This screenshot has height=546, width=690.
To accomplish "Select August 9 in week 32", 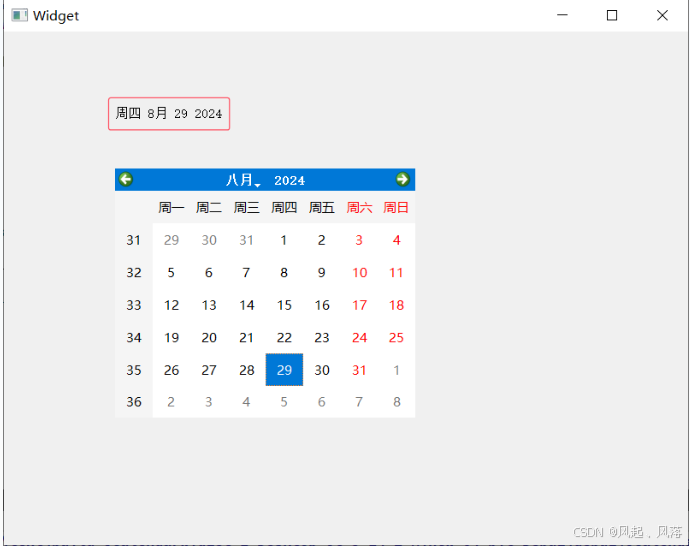I will [322, 272].
